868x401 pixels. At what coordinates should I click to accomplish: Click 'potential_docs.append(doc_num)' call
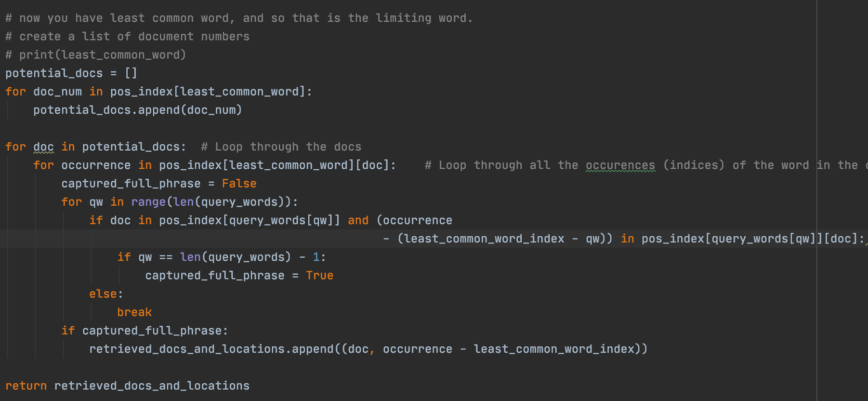(137, 110)
